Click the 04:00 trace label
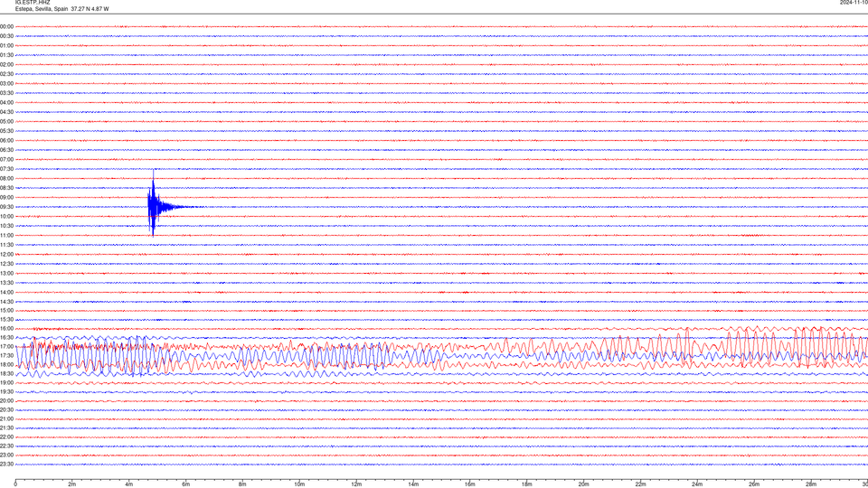The width and height of the screenshot is (868, 488). (6, 102)
